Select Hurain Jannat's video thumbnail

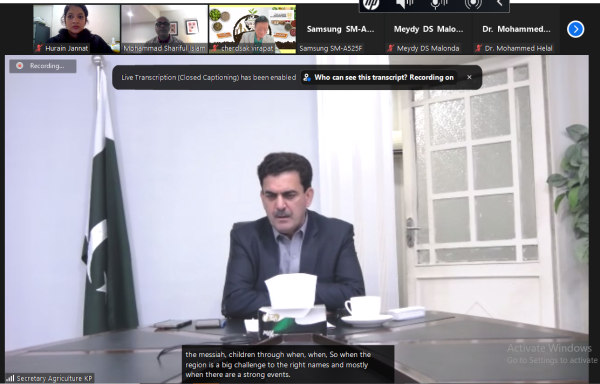pyautogui.click(x=76, y=29)
